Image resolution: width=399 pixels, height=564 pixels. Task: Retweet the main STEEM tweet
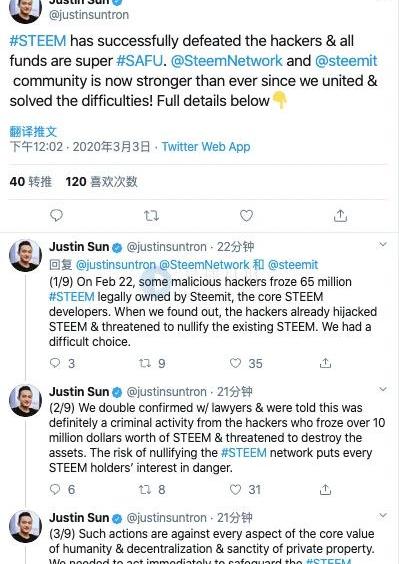click(151, 216)
